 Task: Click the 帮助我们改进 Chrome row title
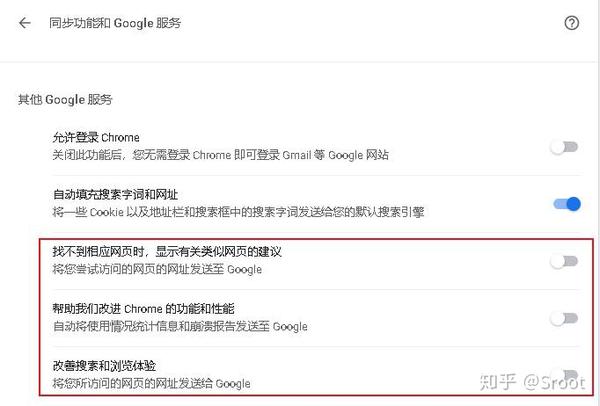tap(143, 308)
